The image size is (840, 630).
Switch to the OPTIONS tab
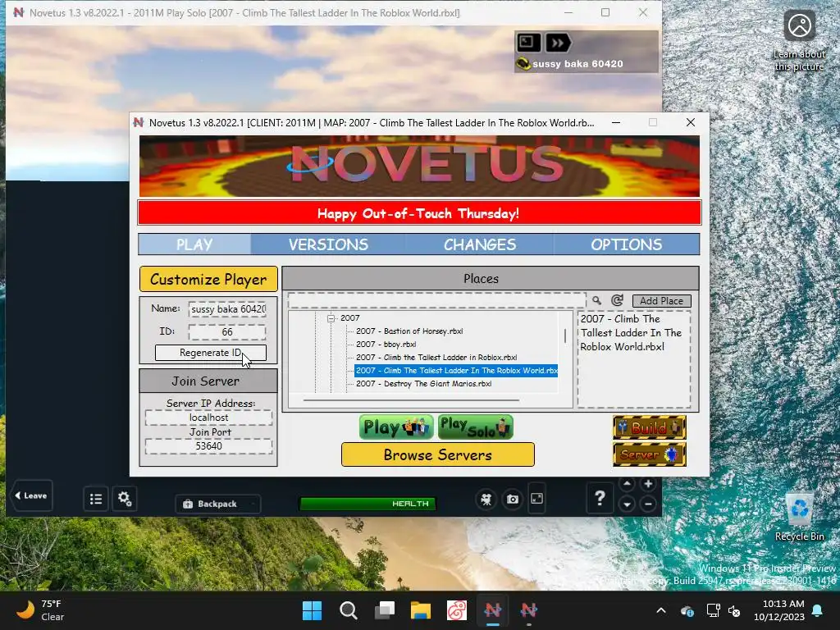point(626,244)
